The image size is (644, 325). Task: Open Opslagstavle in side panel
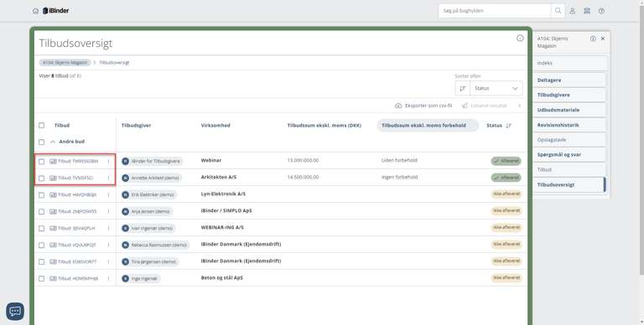569,140
